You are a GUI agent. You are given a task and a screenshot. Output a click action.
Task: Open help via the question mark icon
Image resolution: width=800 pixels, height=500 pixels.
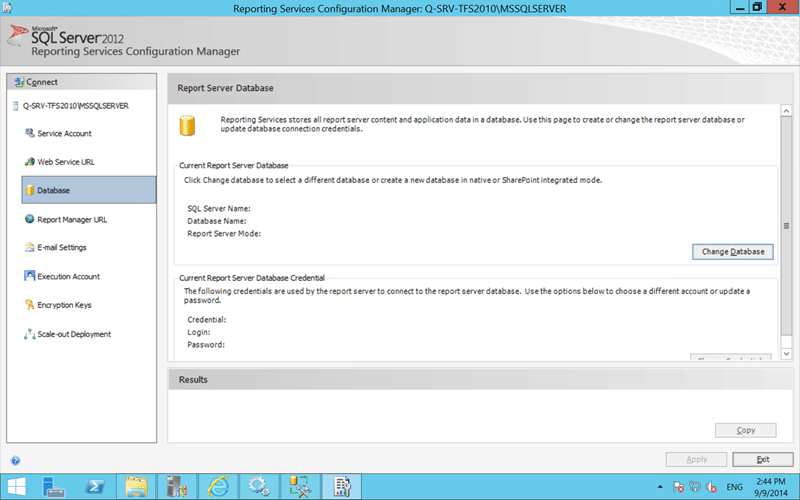click(x=15, y=461)
